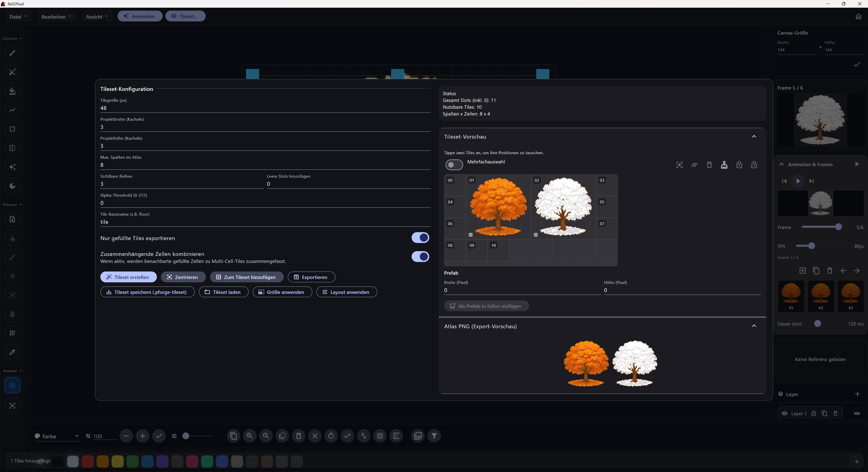
Task: Click the Tile-Basisname input field
Action: coord(265,222)
